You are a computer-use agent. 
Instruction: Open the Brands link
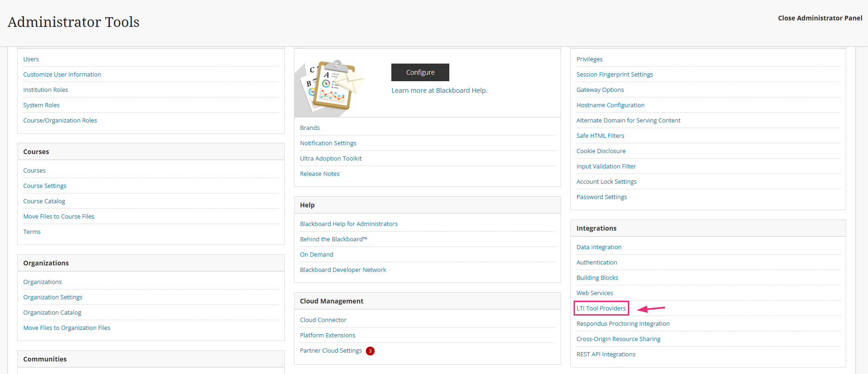(310, 128)
